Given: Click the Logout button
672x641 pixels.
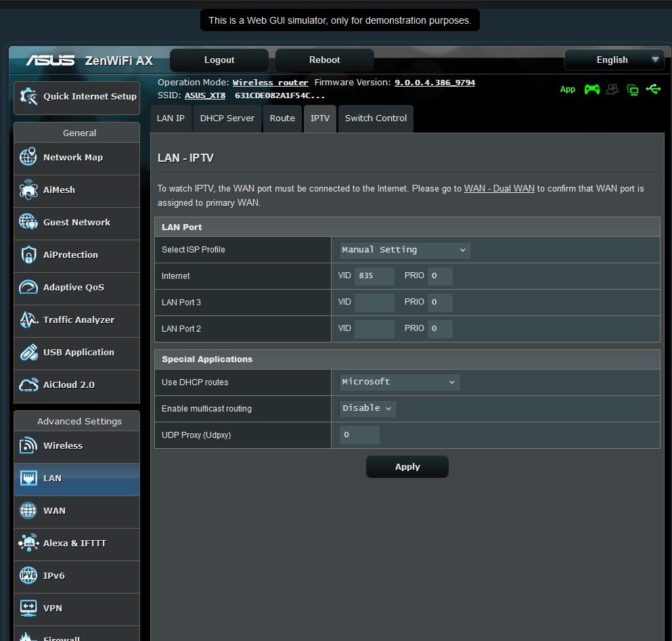Looking at the screenshot, I should click(x=219, y=60).
